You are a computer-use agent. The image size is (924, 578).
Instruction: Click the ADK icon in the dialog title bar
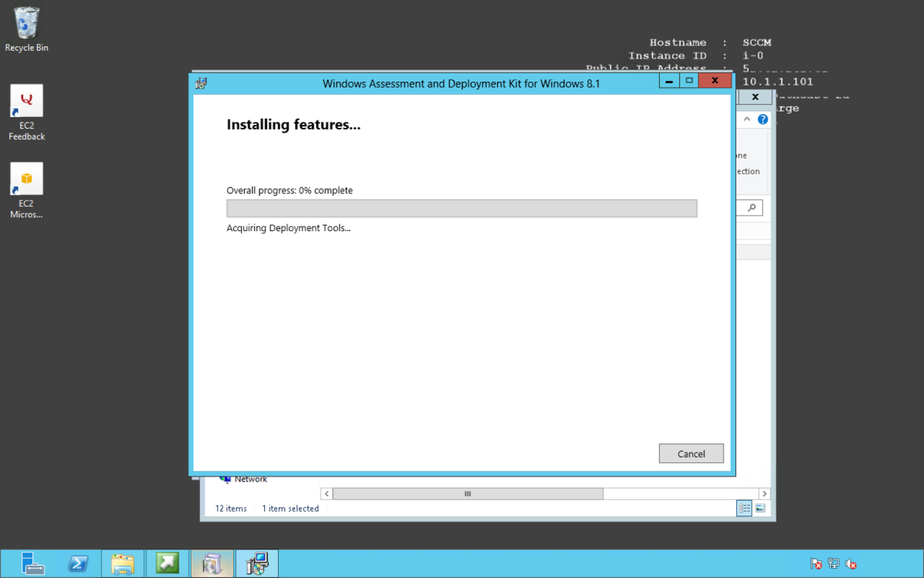pos(200,82)
